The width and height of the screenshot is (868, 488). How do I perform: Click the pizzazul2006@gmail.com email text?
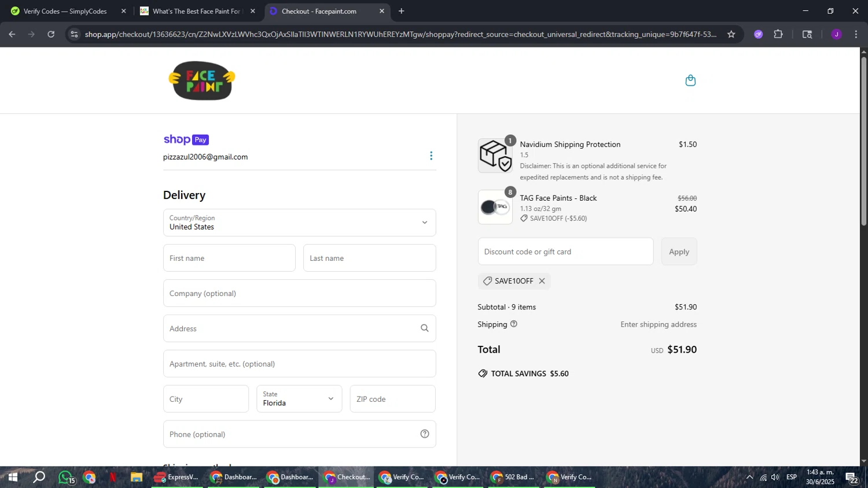tap(205, 157)
